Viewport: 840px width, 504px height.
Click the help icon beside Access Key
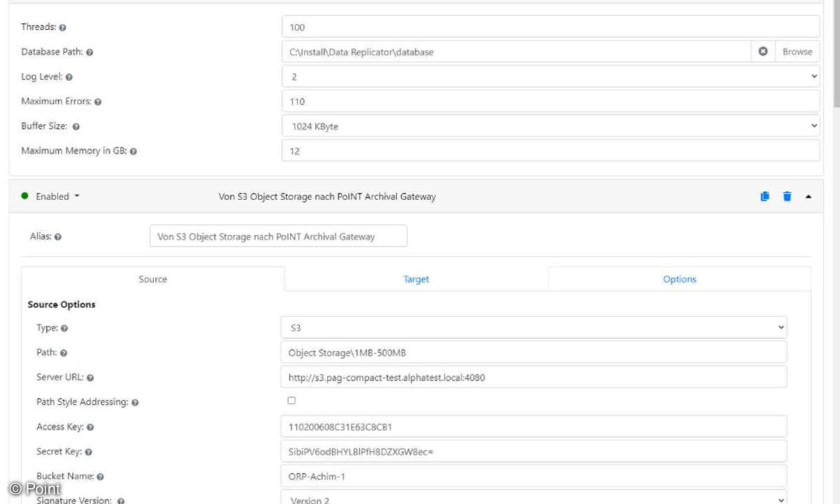(90, 427)
